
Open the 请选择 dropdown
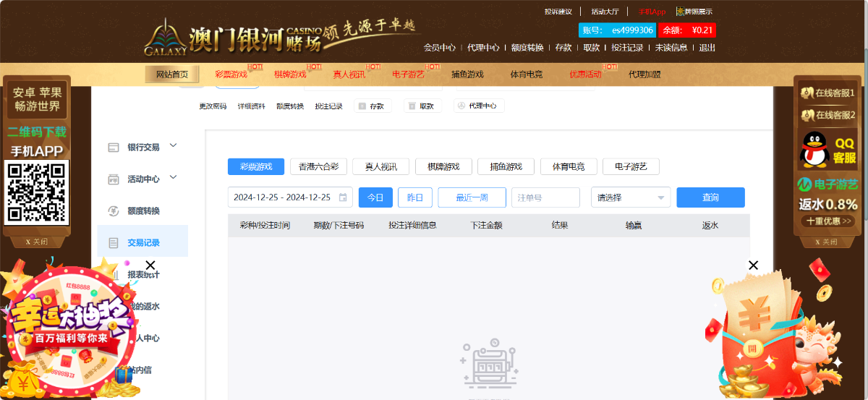630,197
